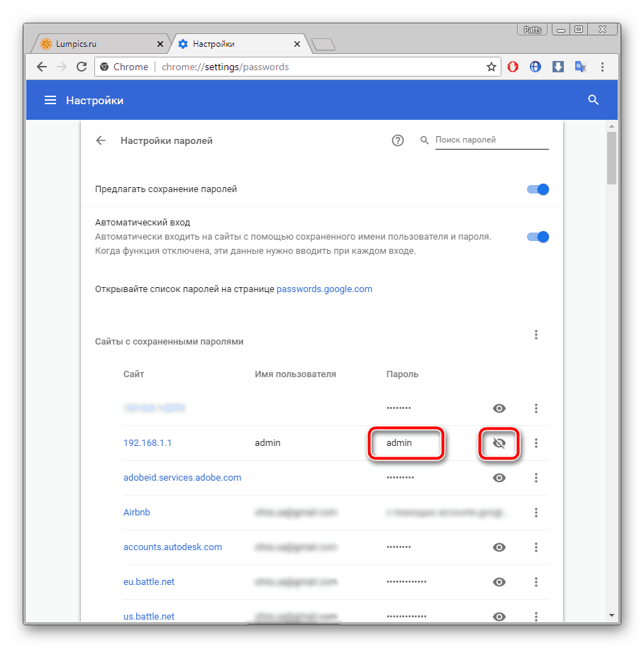Open the Настройки hamburger menu

(50, 100)
